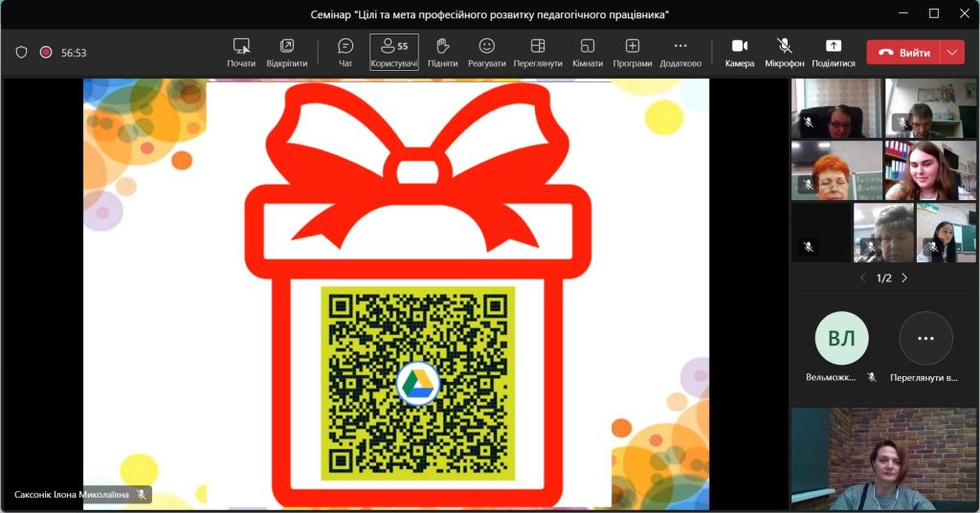Select the self-view video with brick wall
The width and height of the screenshot is (980, 513).
pyautogui.click(x=883, y=458)
